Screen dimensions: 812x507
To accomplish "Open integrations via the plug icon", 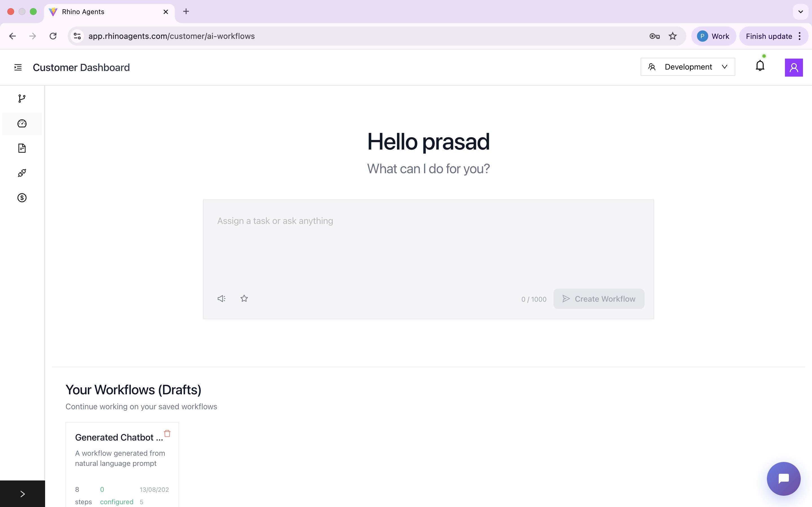I will [x=21, y=173].
